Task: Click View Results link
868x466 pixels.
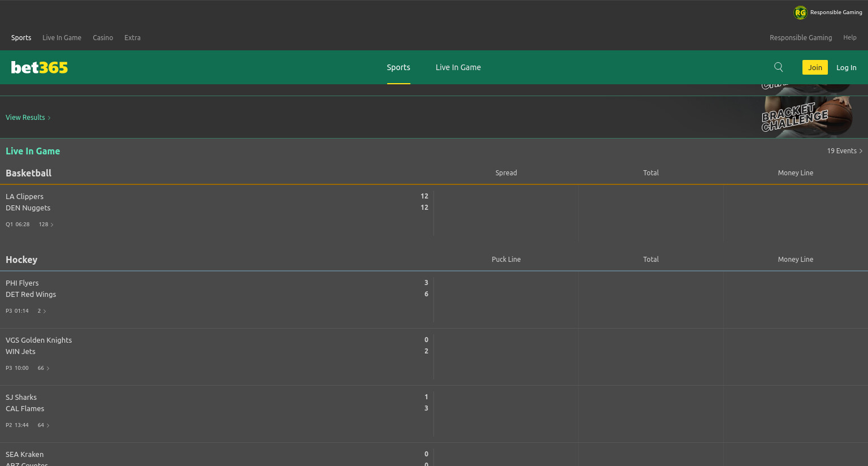Action: 28,118
